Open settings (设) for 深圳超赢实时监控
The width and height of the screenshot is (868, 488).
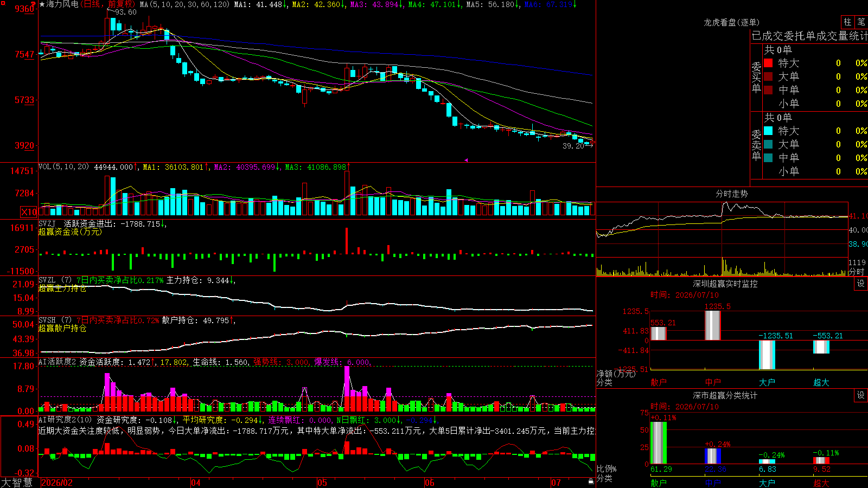(x=861, y=284)
